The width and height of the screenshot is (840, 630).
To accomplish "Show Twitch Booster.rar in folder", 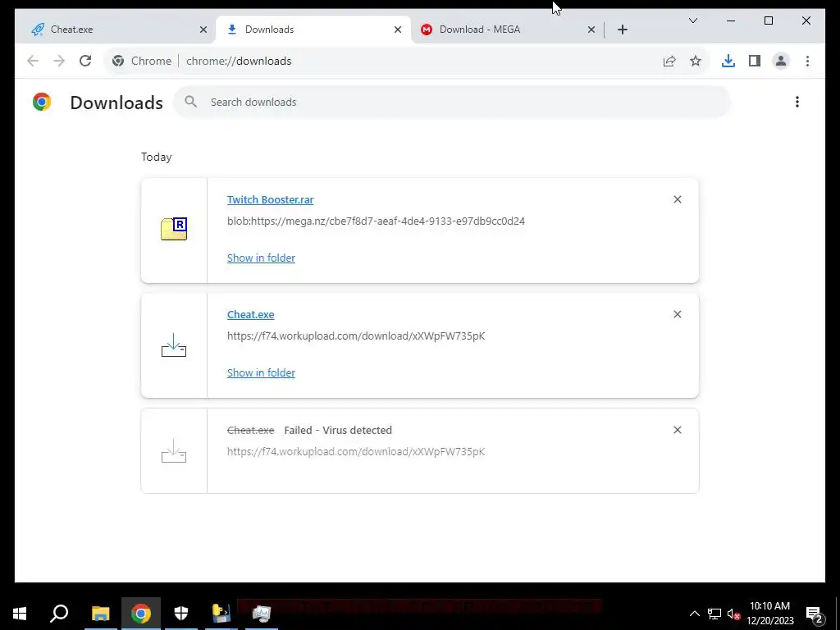I will (261, 258).
